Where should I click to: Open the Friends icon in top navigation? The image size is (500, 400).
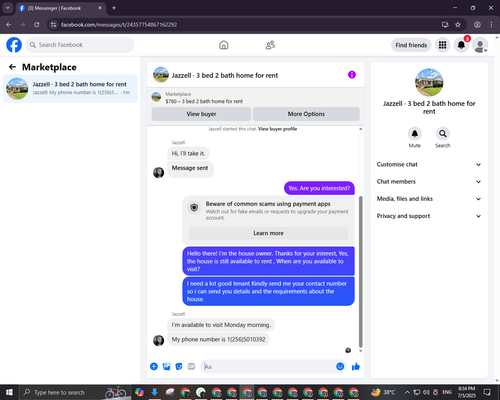point(270,45)
